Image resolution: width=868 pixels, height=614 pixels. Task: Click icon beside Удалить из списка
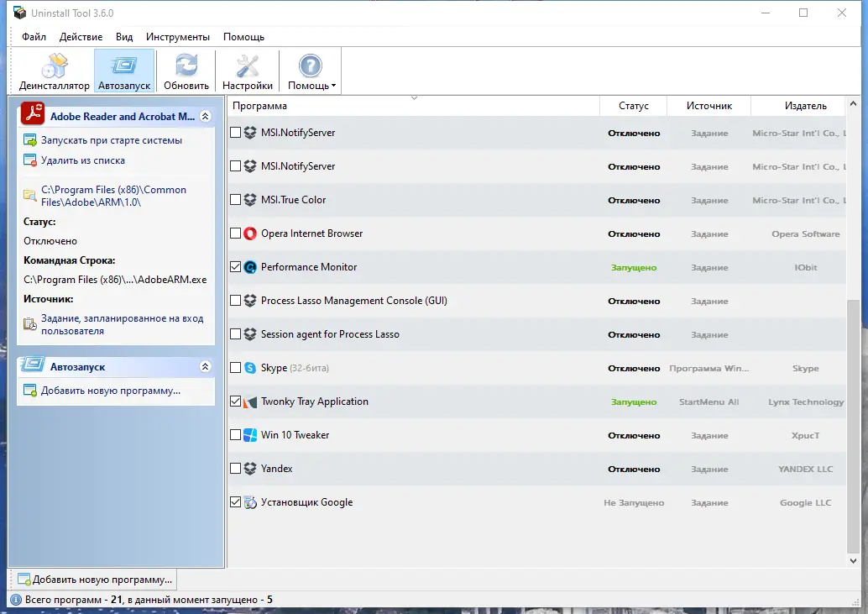coord(30,160)
